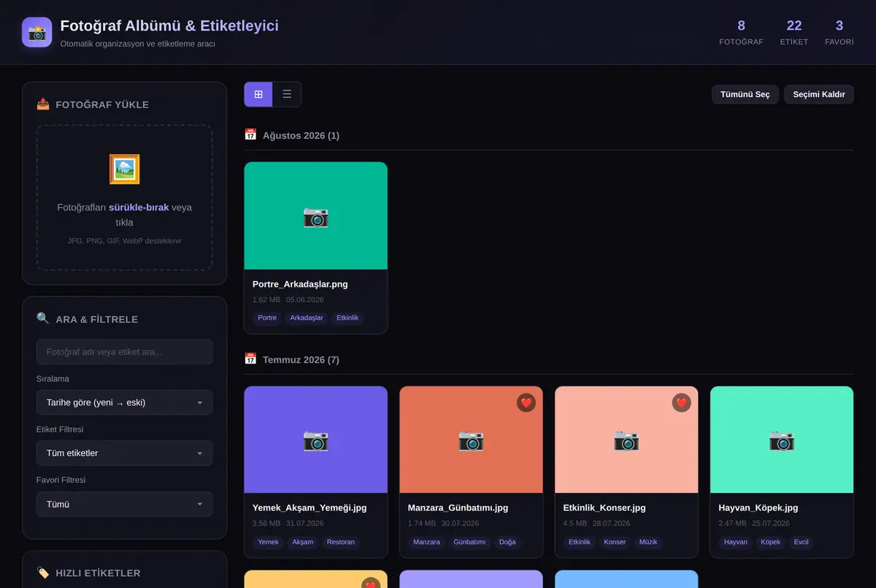Click the Portre tag on Portre_Arkadaşlar.png
This screenshot has width=876, height=588.
[x=267, y=318]
